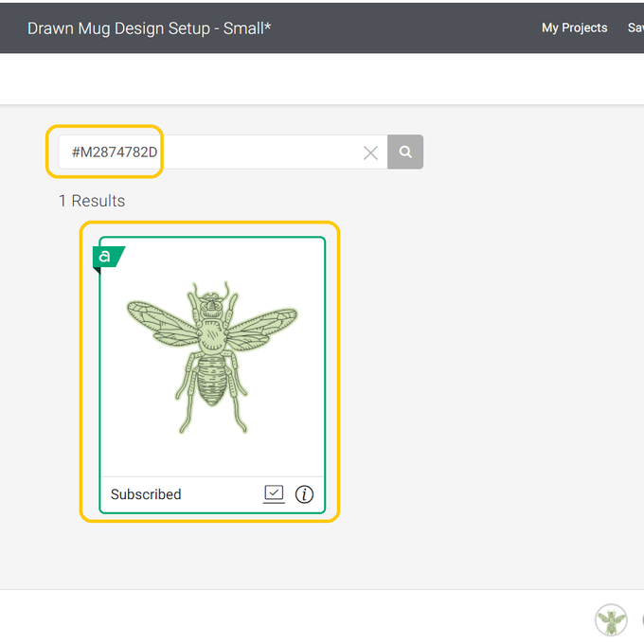Click the selected checkmark icon on card
644x644 pixels.
274,494
